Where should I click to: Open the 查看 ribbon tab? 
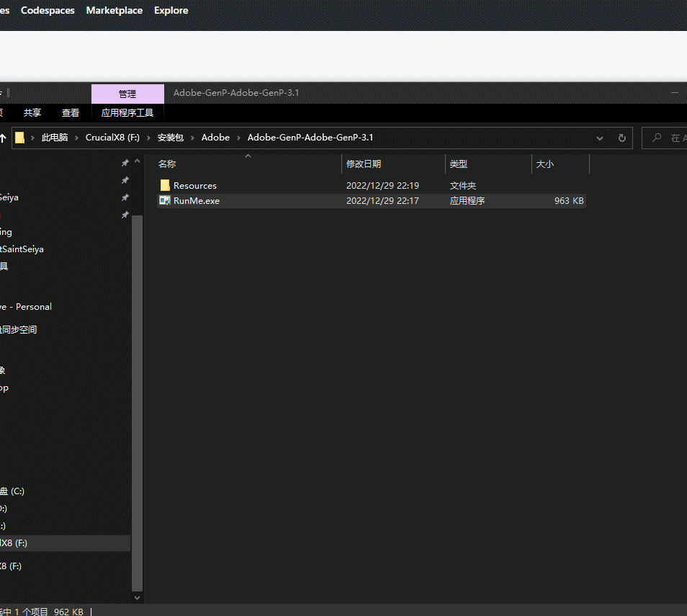pos(71,112)
